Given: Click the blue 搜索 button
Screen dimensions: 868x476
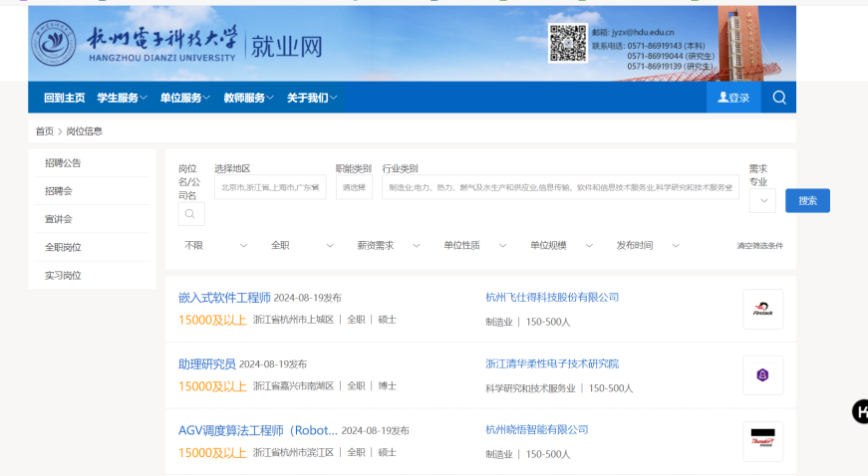Looking at the screenshot, I should pos(807,201).
